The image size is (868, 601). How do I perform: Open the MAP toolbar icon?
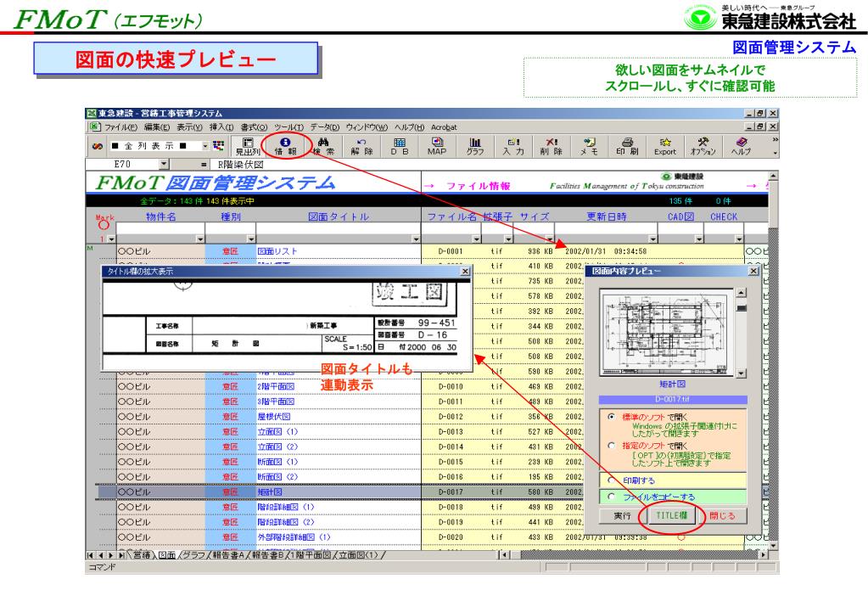(437, 146)
